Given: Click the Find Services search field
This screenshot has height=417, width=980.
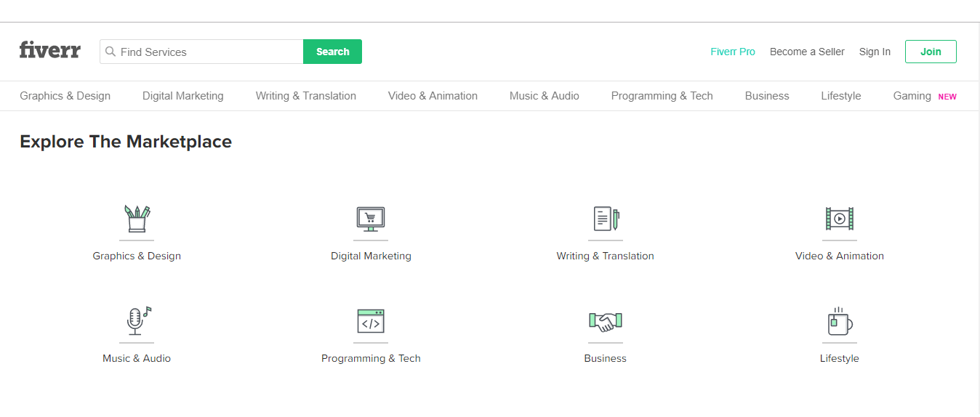Looking at the screenshot, I should [x=201, y=52].
